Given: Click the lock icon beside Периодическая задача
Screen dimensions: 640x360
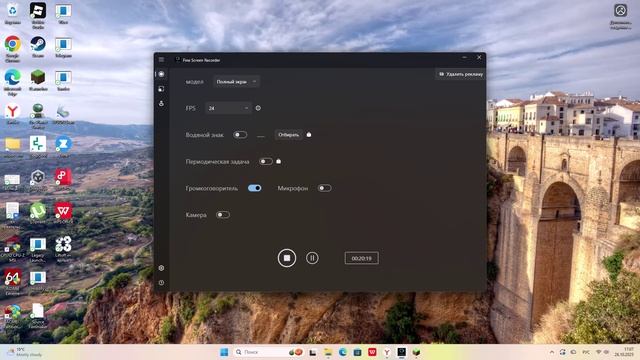Looking at the screenshot, I should coord(279,161).
